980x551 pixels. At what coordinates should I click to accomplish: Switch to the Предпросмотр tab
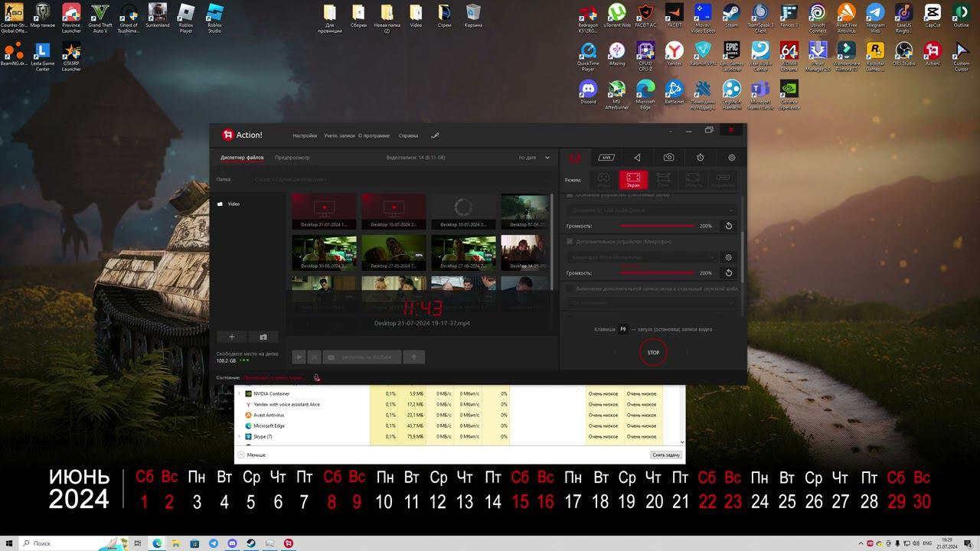[292, 158]
